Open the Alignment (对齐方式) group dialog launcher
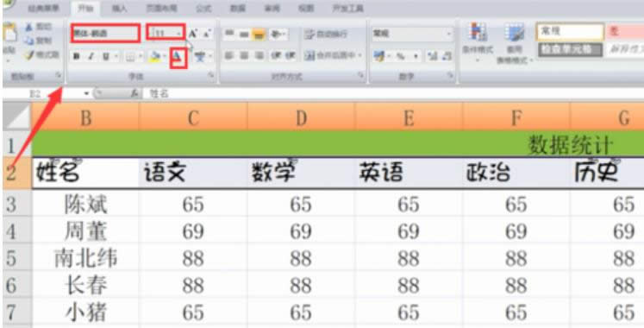Viewport: 644px width, 328px height. pos(360,75)
